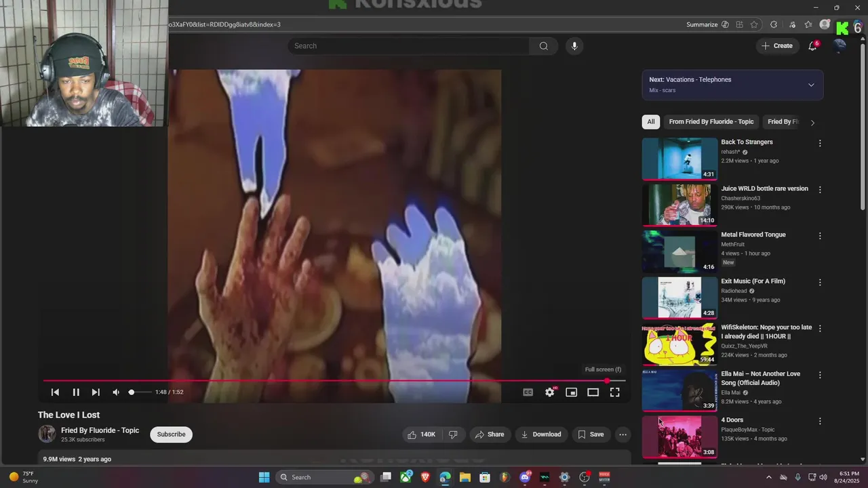Open options for Juice WRLD bottle video
The height and width of the screenshot is (488, 868).
[820, 190]
